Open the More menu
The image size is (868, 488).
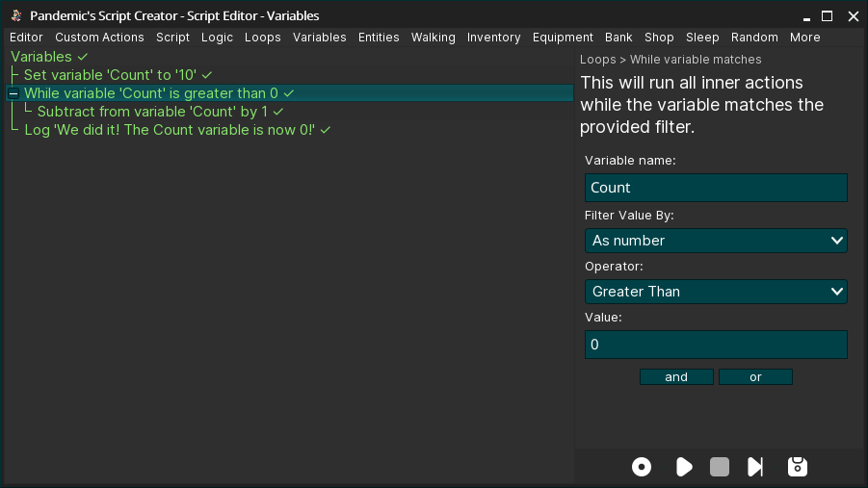pyautogui.click(x=804, y=38)
